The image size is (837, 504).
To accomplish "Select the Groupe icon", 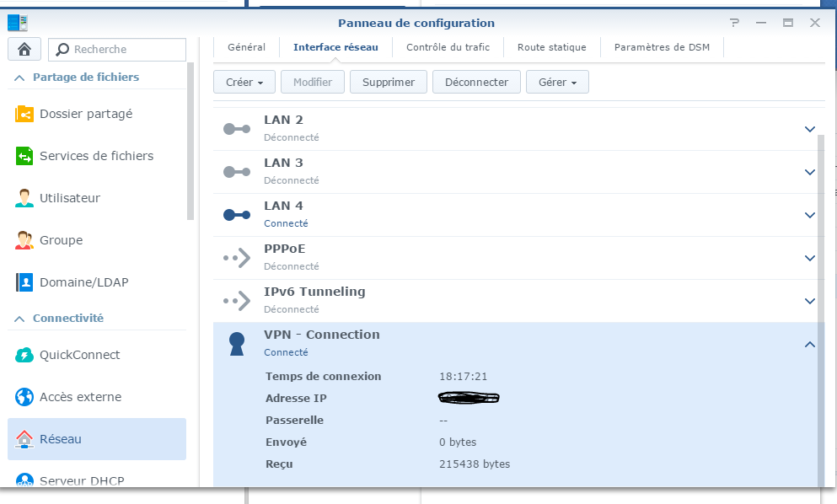I will (24, 240).
